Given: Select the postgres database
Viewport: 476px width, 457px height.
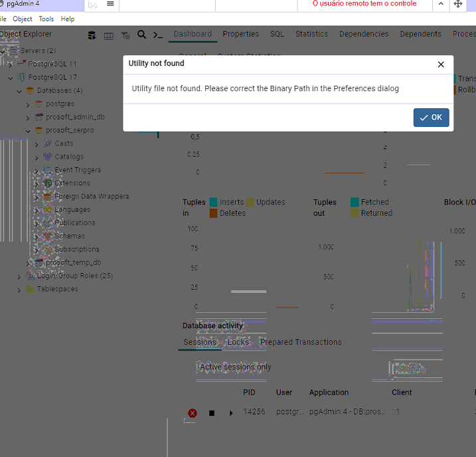Looking at the screenshot, I should click(60, 104).
